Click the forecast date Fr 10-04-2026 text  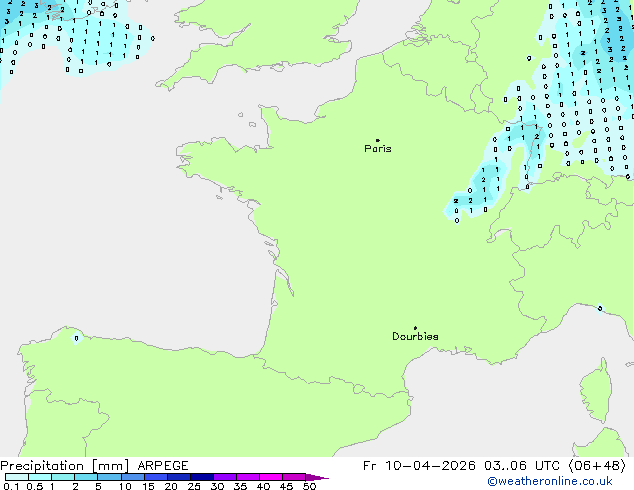coord(419,466)
